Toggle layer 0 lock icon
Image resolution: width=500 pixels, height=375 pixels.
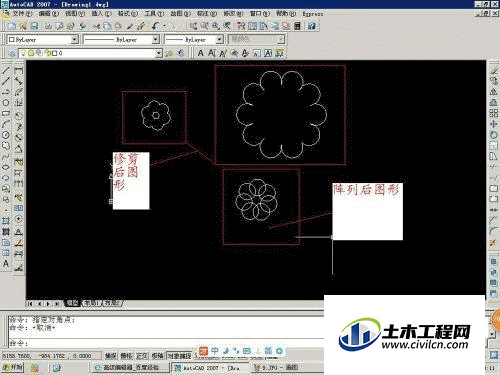coord(47,53)
